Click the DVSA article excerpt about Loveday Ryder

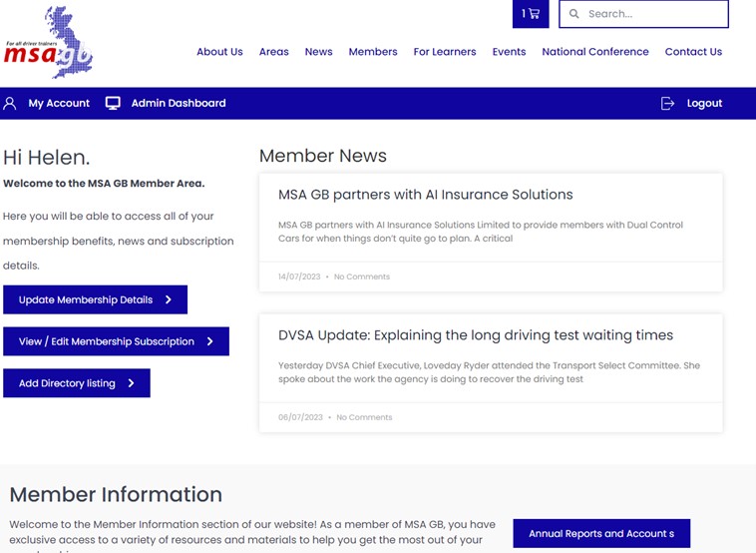[489, 372]
